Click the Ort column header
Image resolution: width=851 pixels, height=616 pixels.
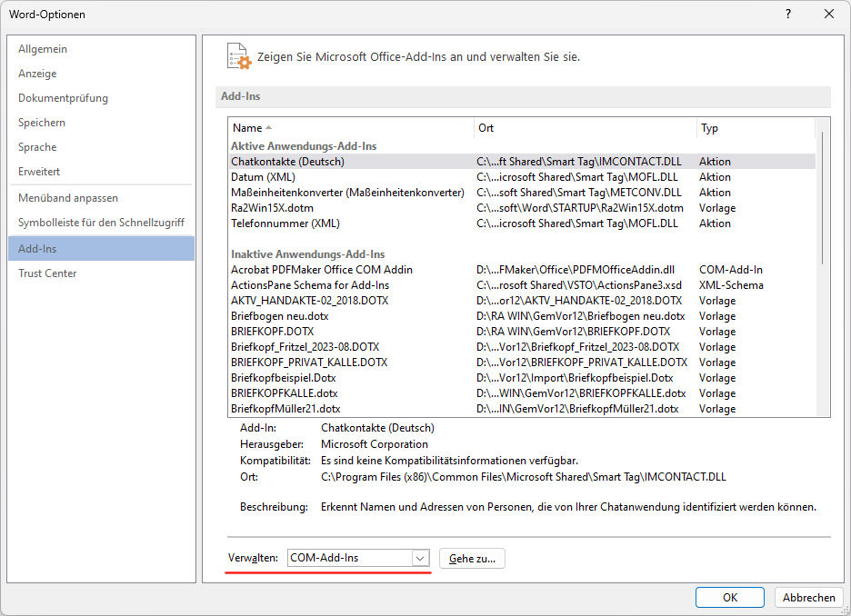(486, 128)
